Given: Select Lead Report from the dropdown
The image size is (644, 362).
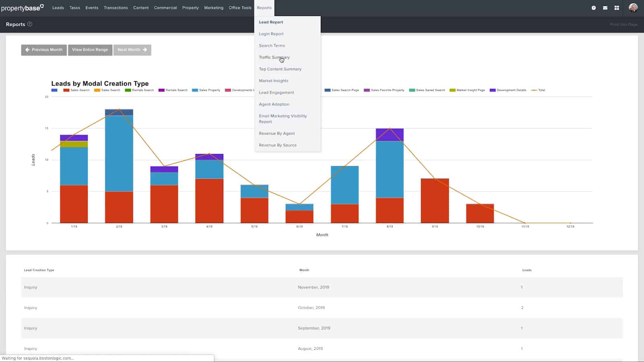Looking at the screenshot, I should click(x=271, y=22).
